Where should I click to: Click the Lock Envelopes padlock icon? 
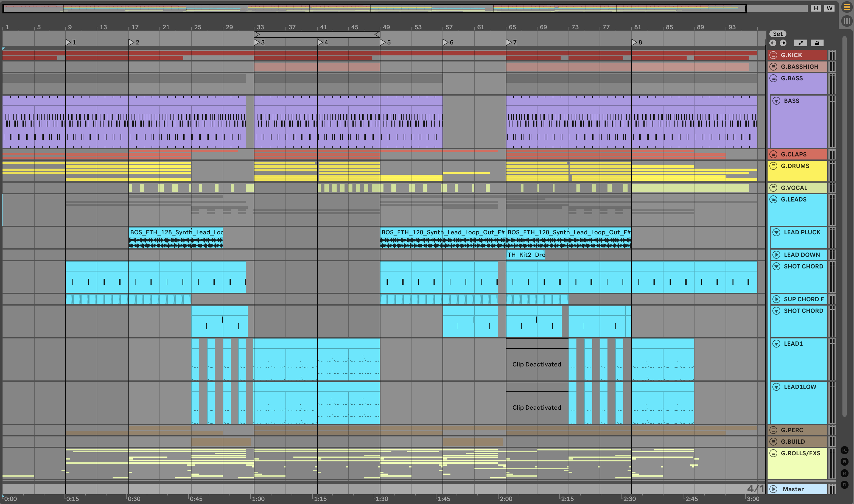tap(817, 43)
